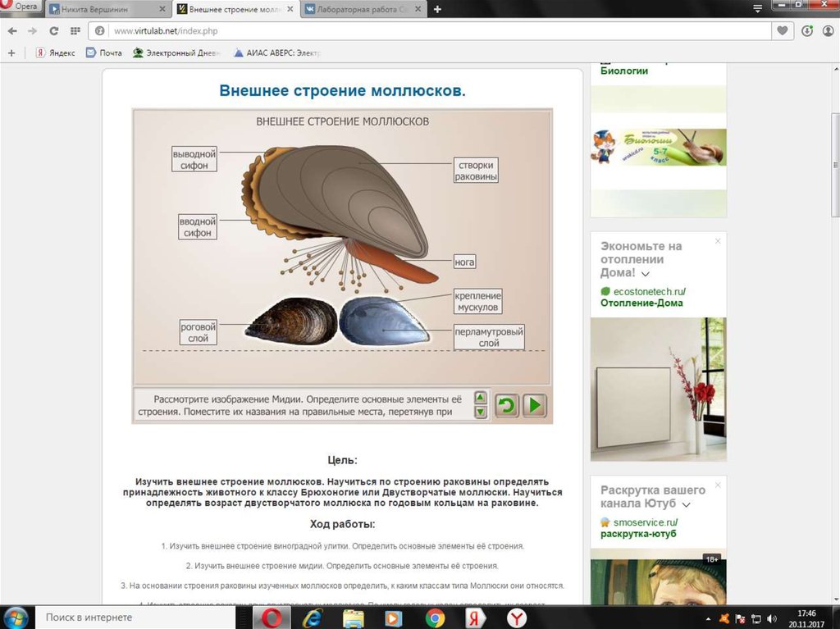Open a new tab with plus button

pos(437,9)
